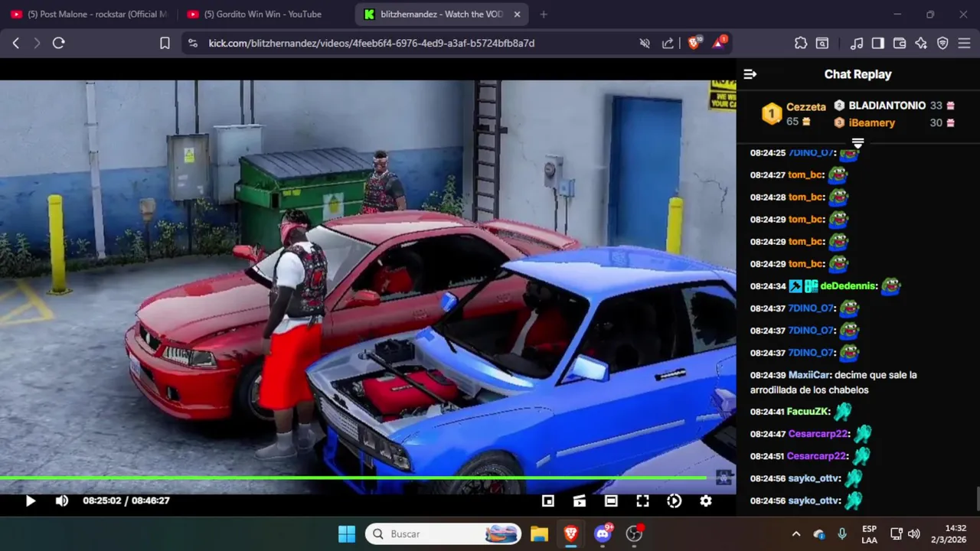This screenshot has height=551, width=980.
Task: Reload the current page
Action: (x=58, y=43)
